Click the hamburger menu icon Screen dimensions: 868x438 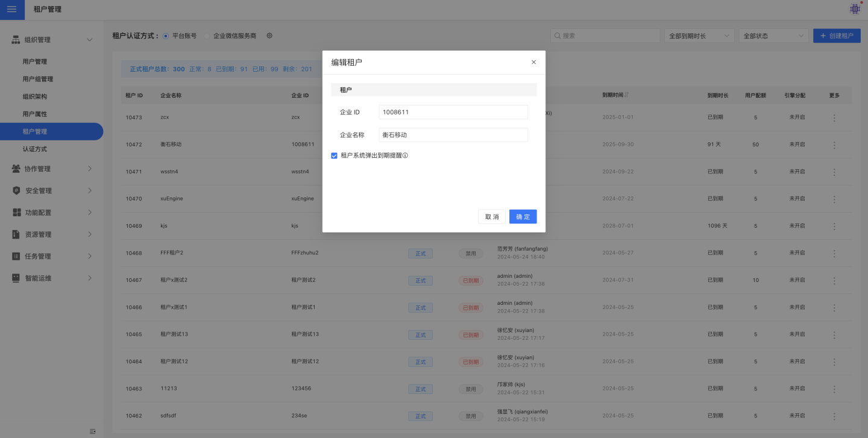pos(12,10)
